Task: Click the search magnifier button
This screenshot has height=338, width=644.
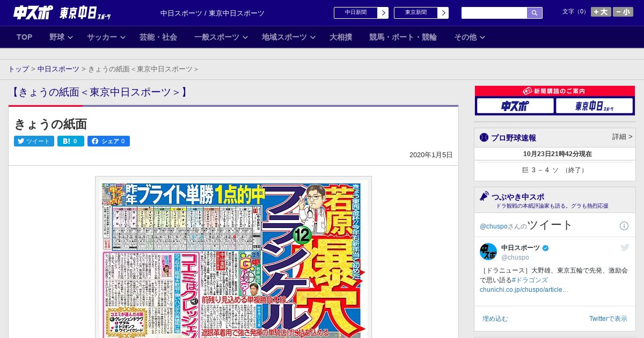Action: point(535,13)
